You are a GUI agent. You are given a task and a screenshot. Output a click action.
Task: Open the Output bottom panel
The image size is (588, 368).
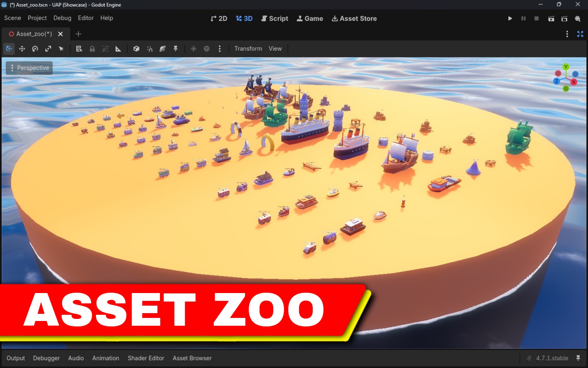(x=16, y=358)
